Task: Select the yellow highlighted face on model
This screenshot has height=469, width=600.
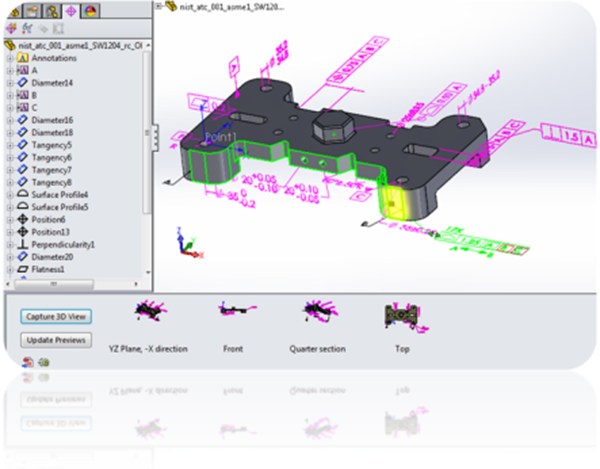Action: tap(397, 203)
